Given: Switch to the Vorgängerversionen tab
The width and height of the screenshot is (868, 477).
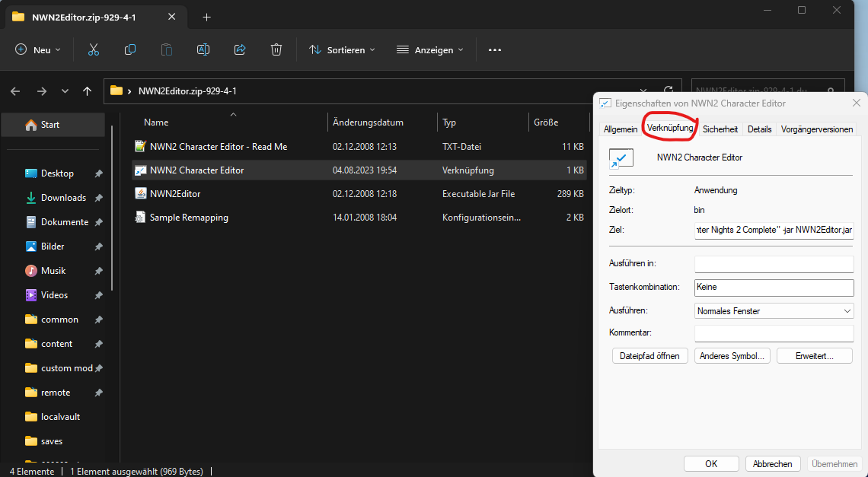Looking at the screenshot, I should [x=816, y=129].
